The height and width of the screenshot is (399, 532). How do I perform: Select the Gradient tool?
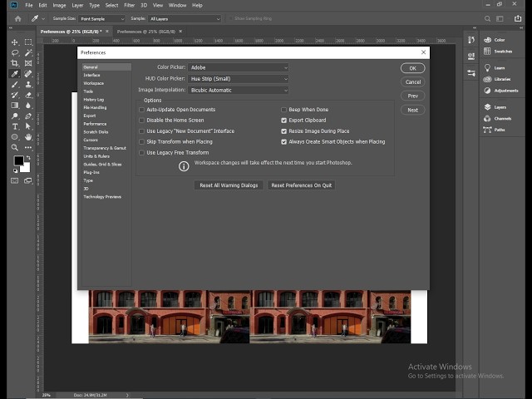15,106
